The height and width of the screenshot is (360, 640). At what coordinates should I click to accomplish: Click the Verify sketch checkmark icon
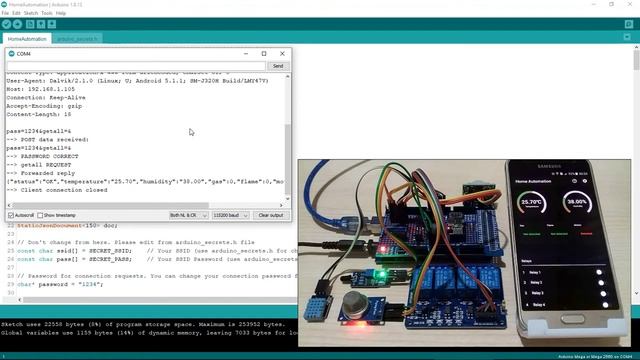pos(6,24)
